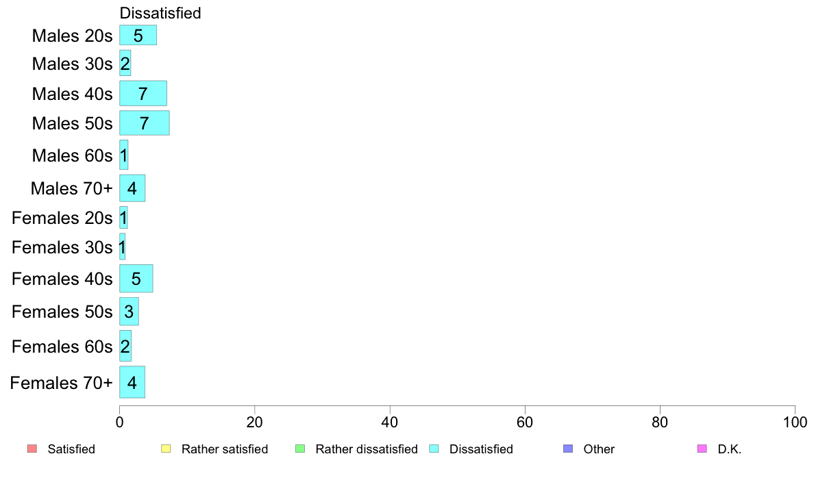
Task: Click the Satisfied red legend swatch
Action: (32, 449)
